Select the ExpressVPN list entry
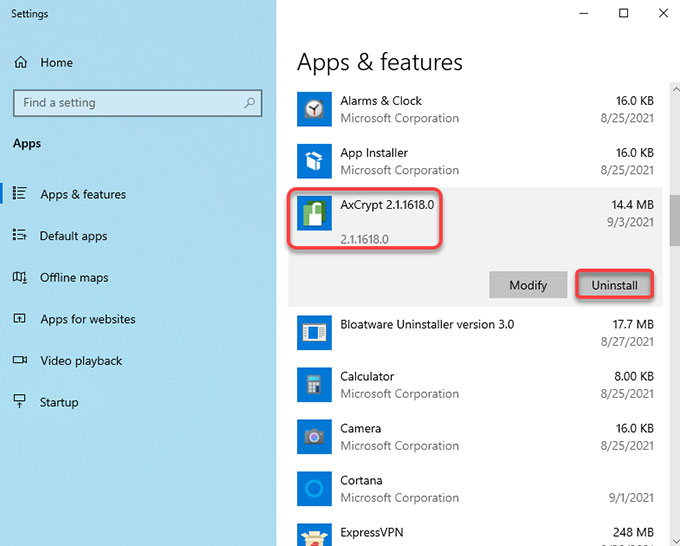The height and width of the screenshot is (546, 680). [x=475, y=531]
